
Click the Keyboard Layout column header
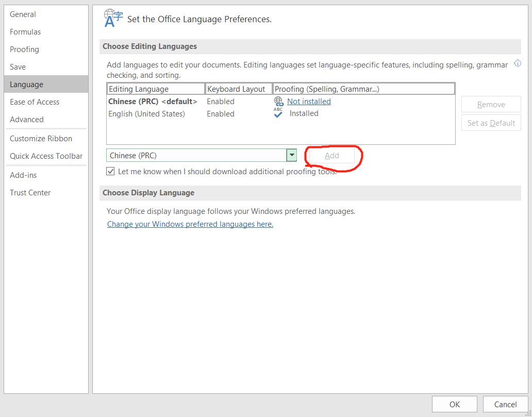pyautogui.click(x=239, y=89)
